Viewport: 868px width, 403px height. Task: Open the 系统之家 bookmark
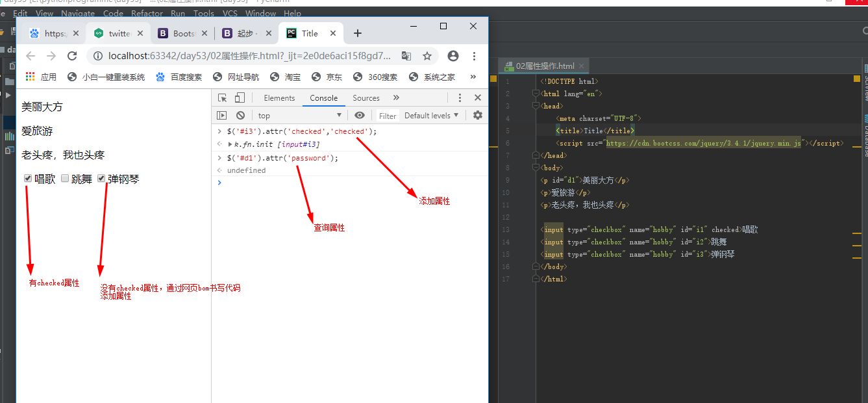coord(432,77)
